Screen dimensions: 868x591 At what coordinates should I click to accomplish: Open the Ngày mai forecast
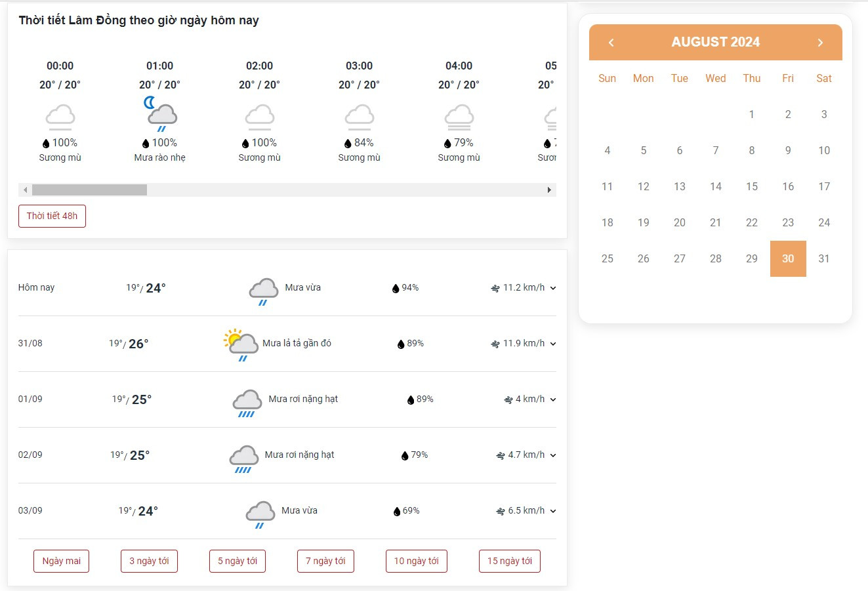pos(62,561)
